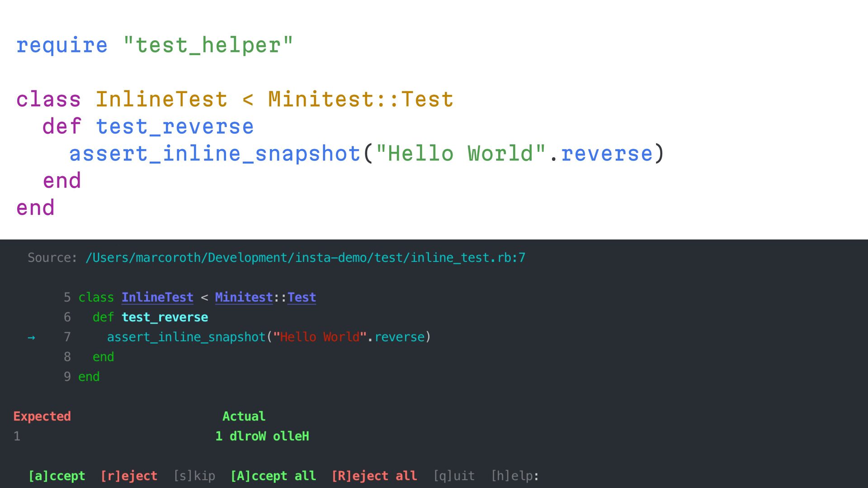Select the [s]kip option
Screen dimensions: 868x488
click(194, 476)
